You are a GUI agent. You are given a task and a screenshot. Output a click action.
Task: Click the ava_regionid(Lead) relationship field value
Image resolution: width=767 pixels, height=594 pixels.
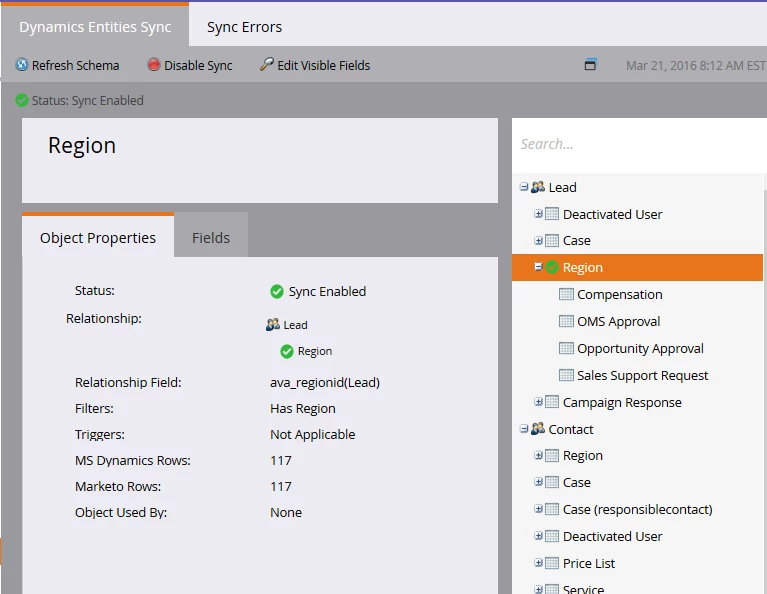coord(325,382)
